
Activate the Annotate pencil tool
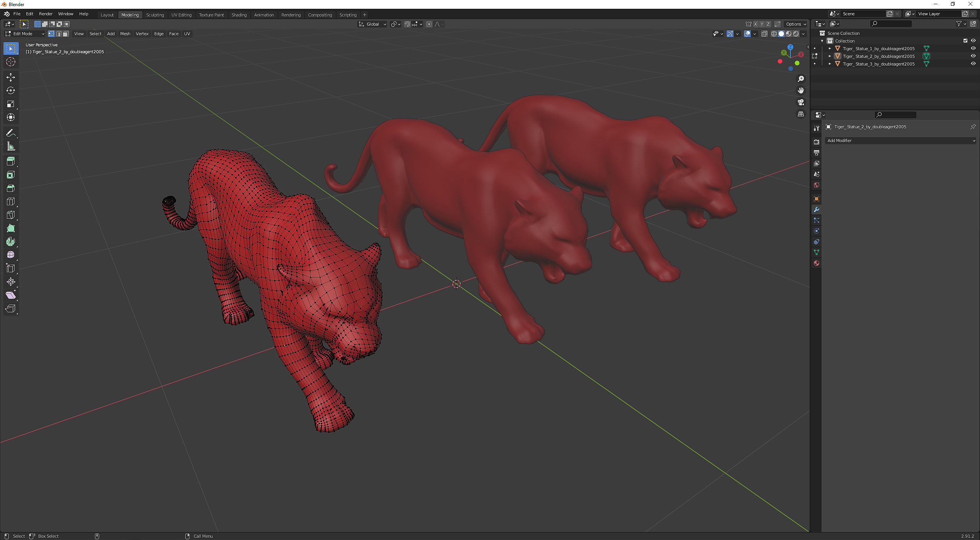11,133
